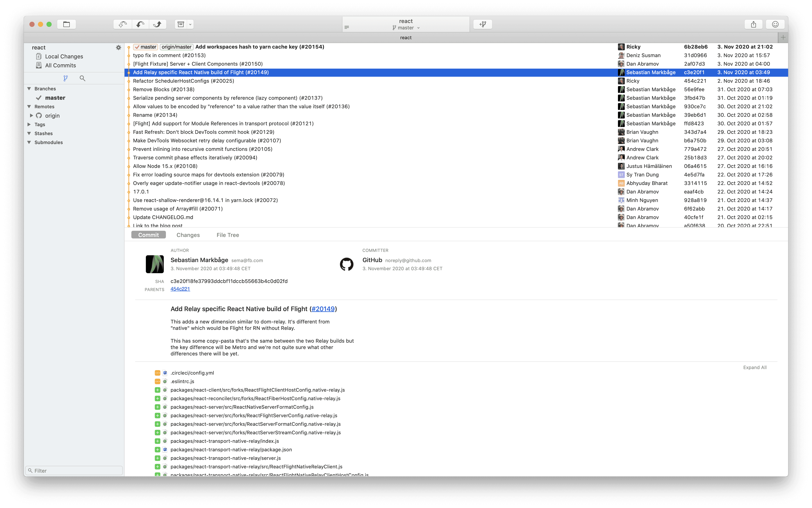
Task: Click the Stash archive box icon
Action: tap(181, 24)
